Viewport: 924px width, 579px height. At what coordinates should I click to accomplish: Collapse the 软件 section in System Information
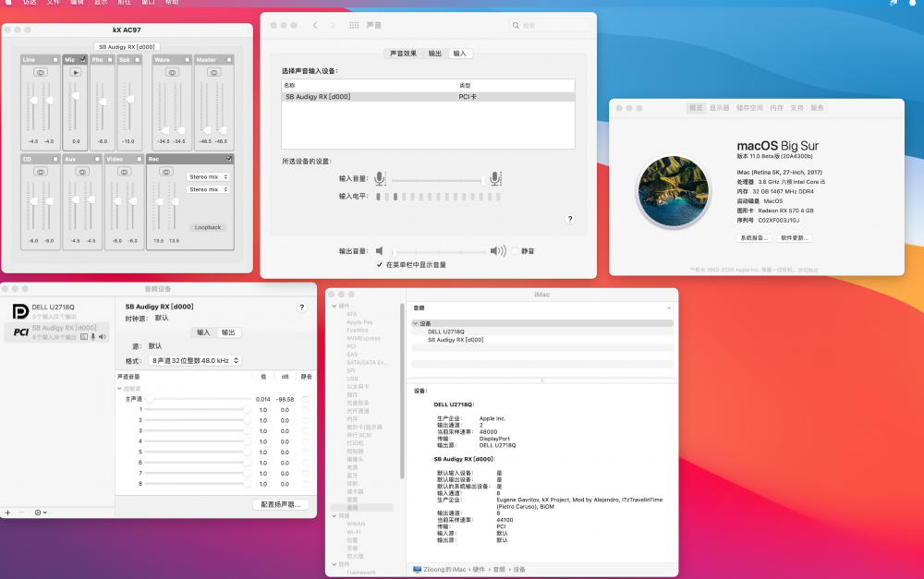[x=334, y=564]
